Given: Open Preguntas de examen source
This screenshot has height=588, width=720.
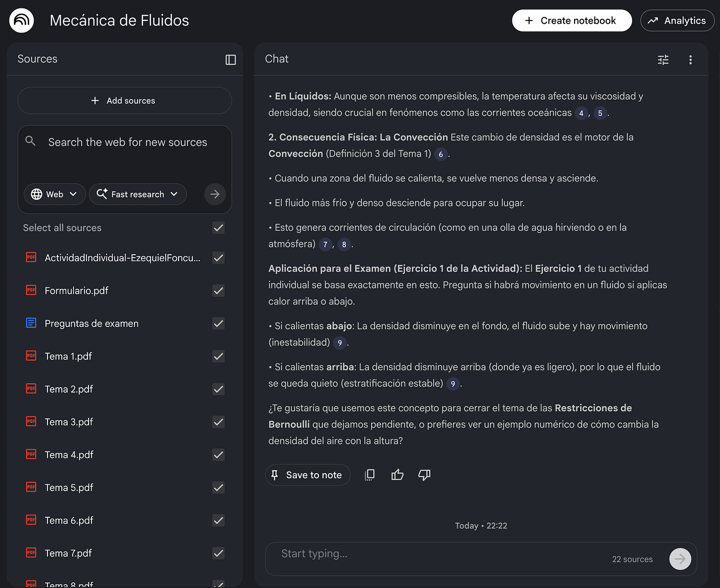Looking at the screenshot, I should coord(91,323).
